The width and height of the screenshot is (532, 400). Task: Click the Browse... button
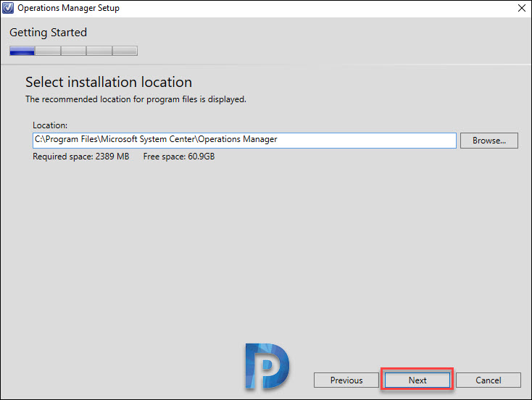[x=489, y=141]
